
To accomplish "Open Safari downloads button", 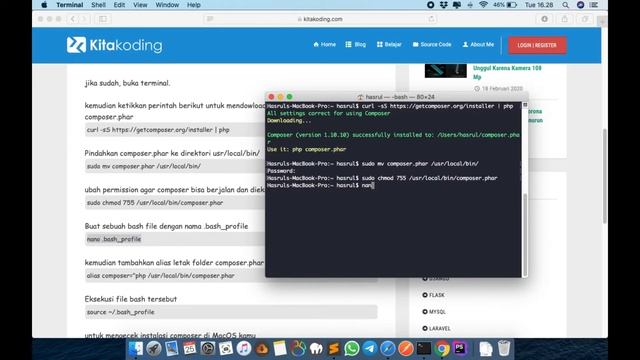I will click(x=544, y=19).
